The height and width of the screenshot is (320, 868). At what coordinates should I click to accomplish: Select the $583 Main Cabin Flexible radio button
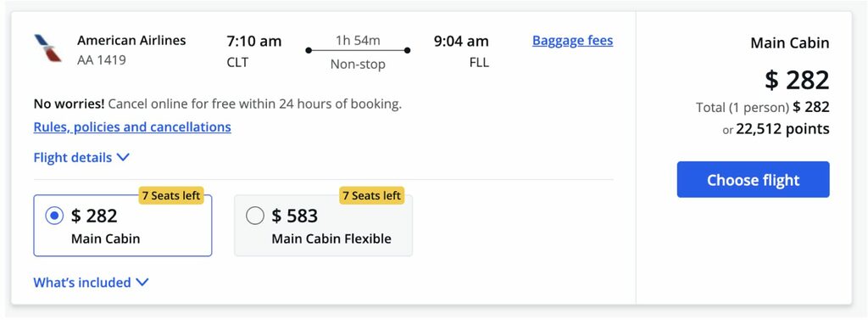(254, 216)
